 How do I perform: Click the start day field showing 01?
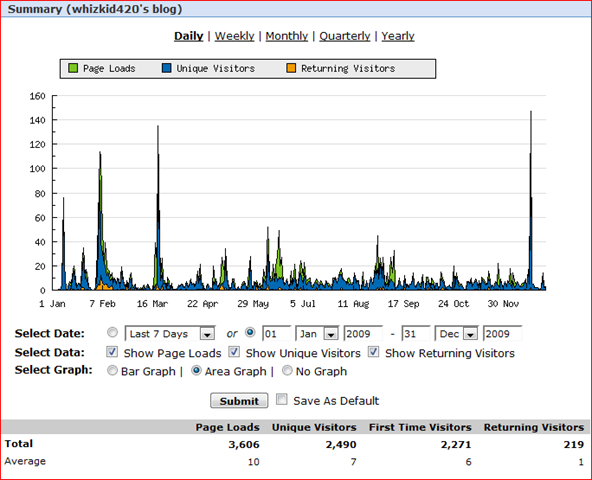click(276, 334)
